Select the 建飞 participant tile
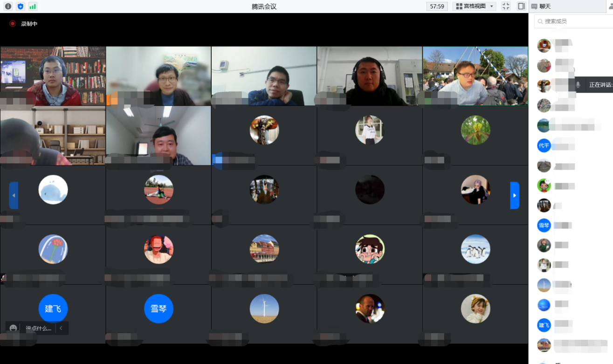613x364 pixels. 53,309
